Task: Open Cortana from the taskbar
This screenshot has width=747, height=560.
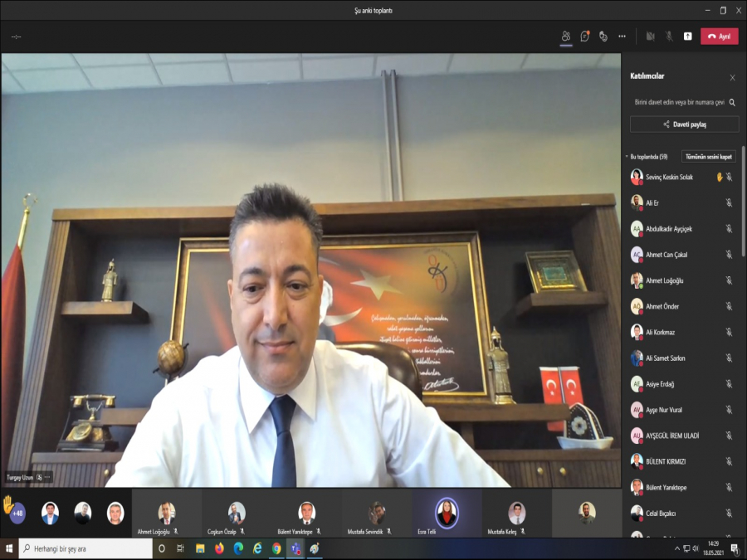Action: (162, 549)
